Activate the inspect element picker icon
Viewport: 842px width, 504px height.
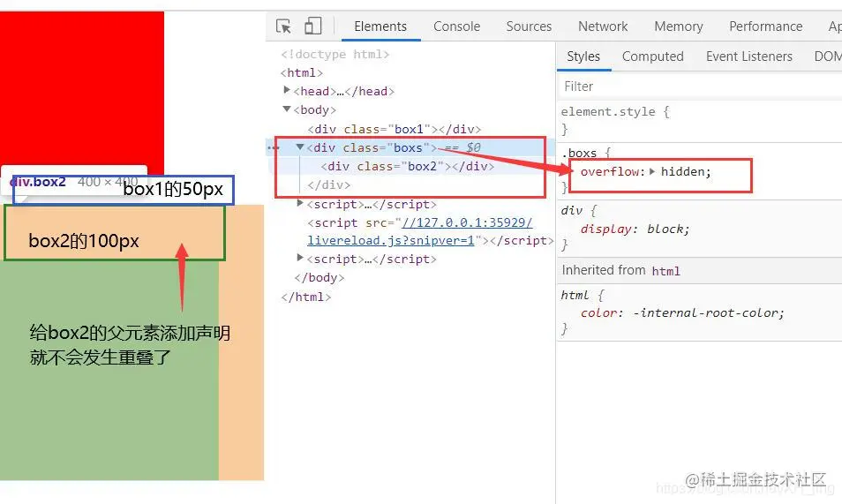tap(283, 26)
